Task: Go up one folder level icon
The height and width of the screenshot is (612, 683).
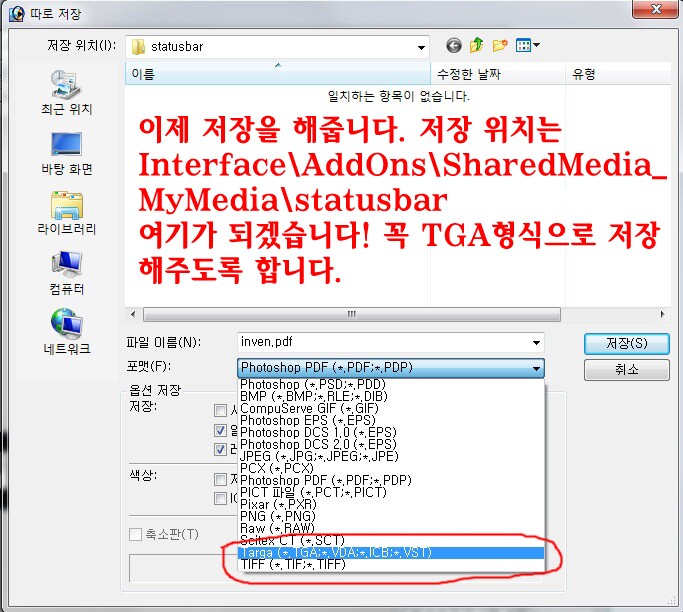Action: pyautogui.click(x=477, y=46)
